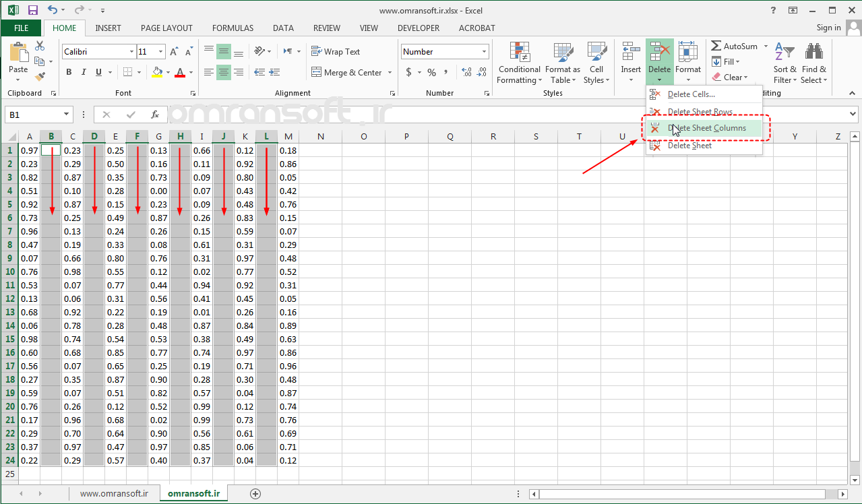The image size is (862, 504).
Task: Open the Alignment dialog launcher
Action: click(x=393, y=93)
